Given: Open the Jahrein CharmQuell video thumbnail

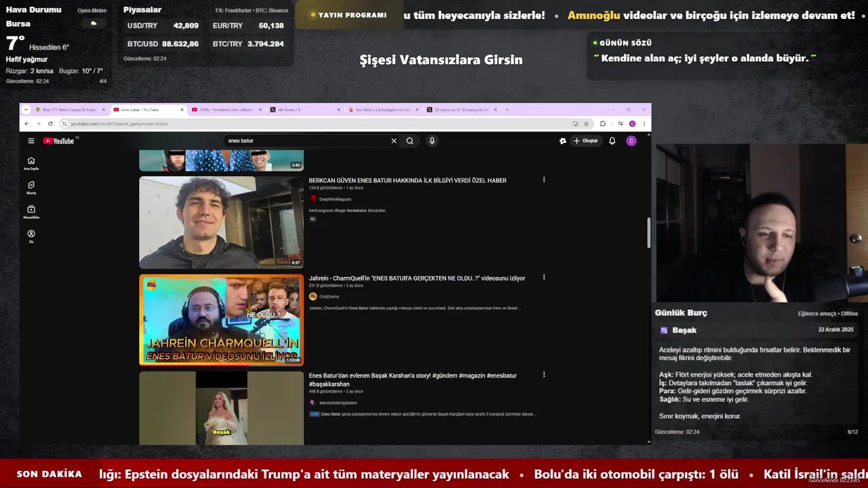Looking at the screenshot, I should point(221,319).
